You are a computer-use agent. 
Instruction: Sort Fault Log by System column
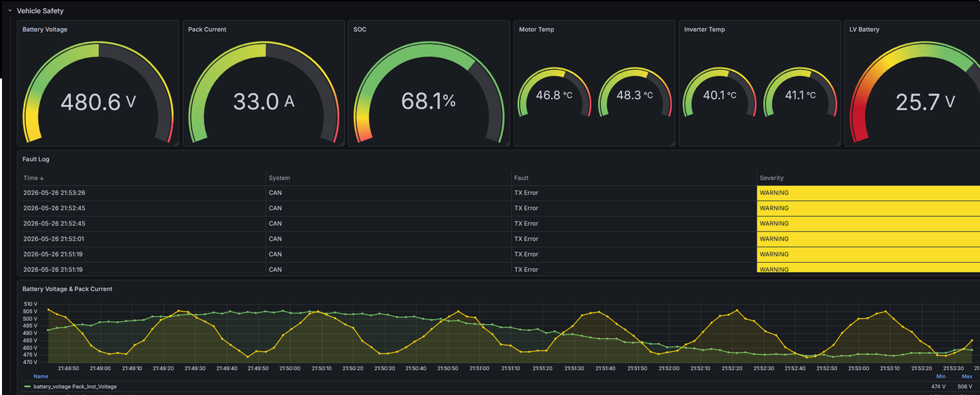(279, 178)
